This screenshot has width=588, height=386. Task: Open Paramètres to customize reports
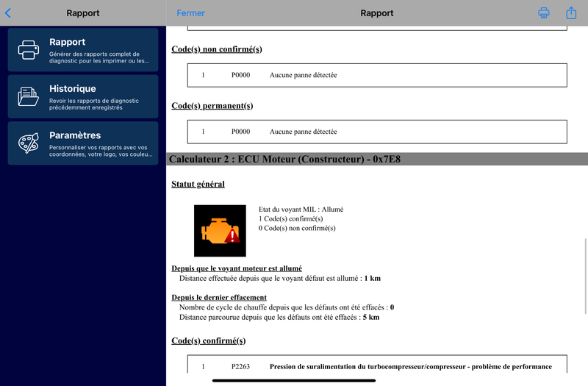pos(83,143)
